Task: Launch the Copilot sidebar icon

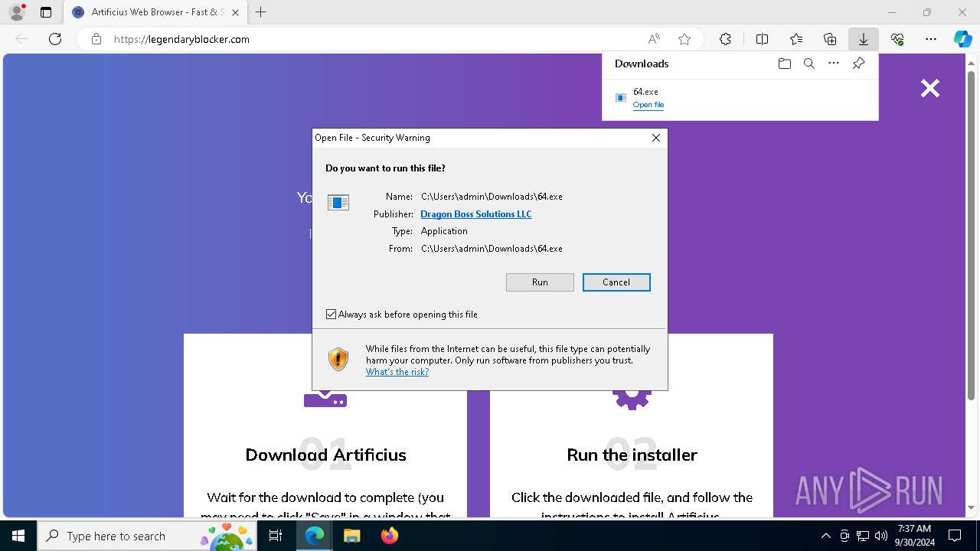Action: [962, 39]
